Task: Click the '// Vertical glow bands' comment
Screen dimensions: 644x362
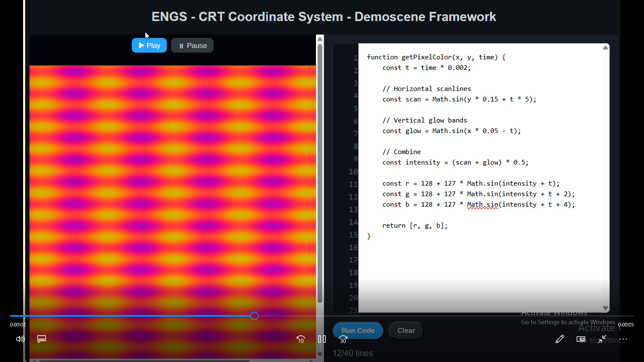Action: pyautogui.click(x=425, y=120)
